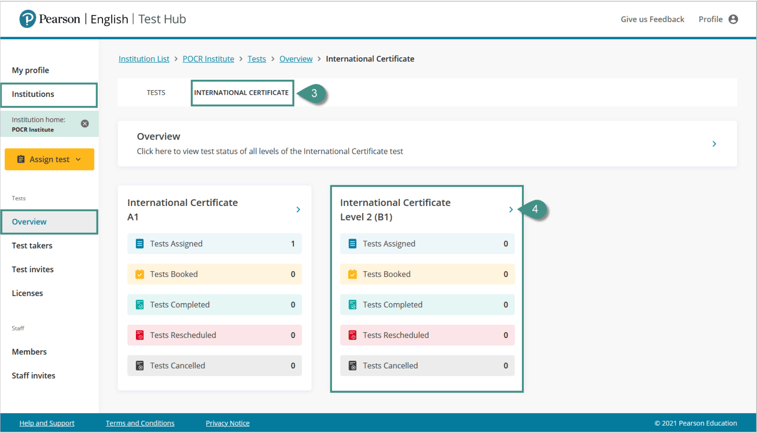Go to Test takers in sidebar
Viewport: 757px width, 433px height.
(x=32, y=246)
